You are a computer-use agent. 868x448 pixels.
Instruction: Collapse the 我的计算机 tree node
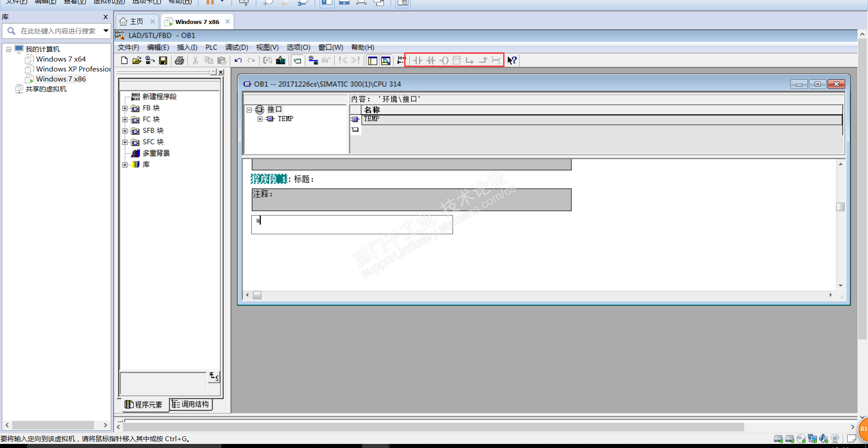click(x=9, y=49)
